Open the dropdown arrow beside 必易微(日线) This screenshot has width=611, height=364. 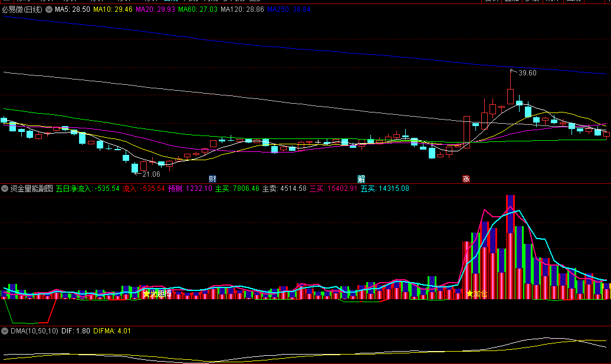49,9
